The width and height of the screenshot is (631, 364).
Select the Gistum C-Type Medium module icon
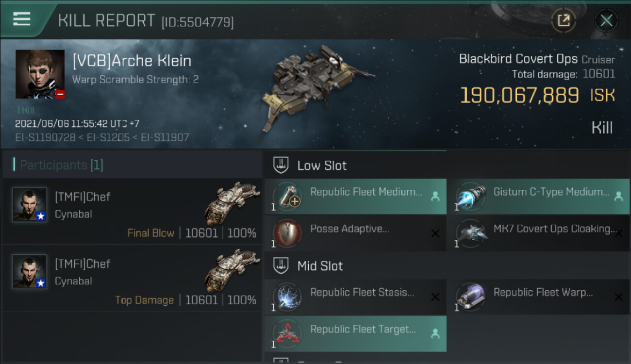point(470,196)
